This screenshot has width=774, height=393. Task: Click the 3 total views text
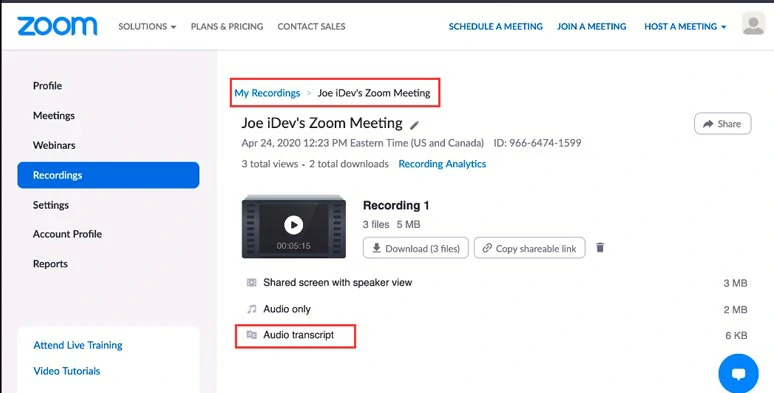click(270, 164)
